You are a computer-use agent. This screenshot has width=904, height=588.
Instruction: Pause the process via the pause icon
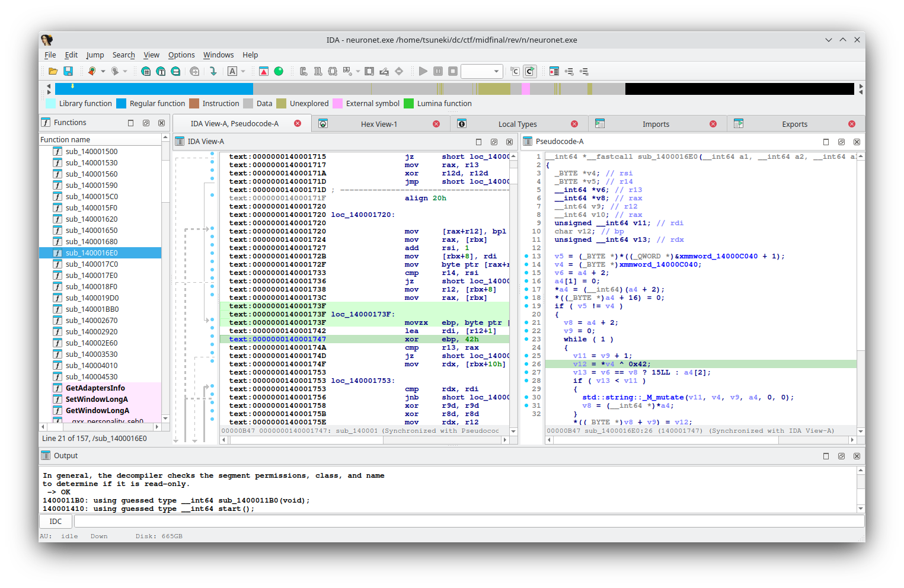click(437, 71)
